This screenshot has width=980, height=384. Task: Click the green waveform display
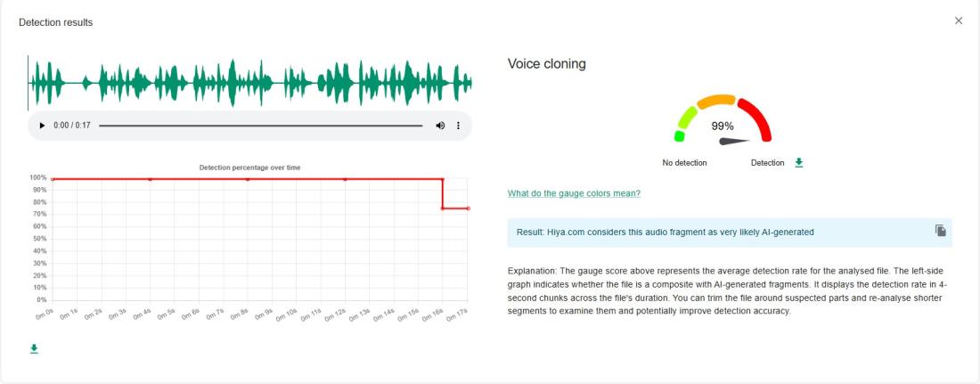[x=249, y=84]
